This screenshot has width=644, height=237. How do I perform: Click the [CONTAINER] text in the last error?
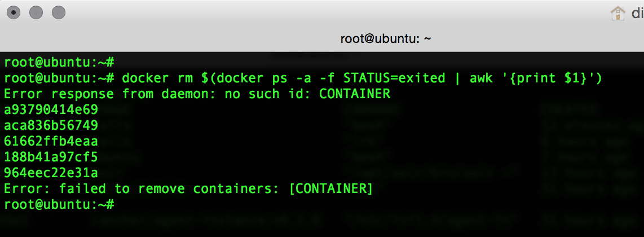[331, 188]
